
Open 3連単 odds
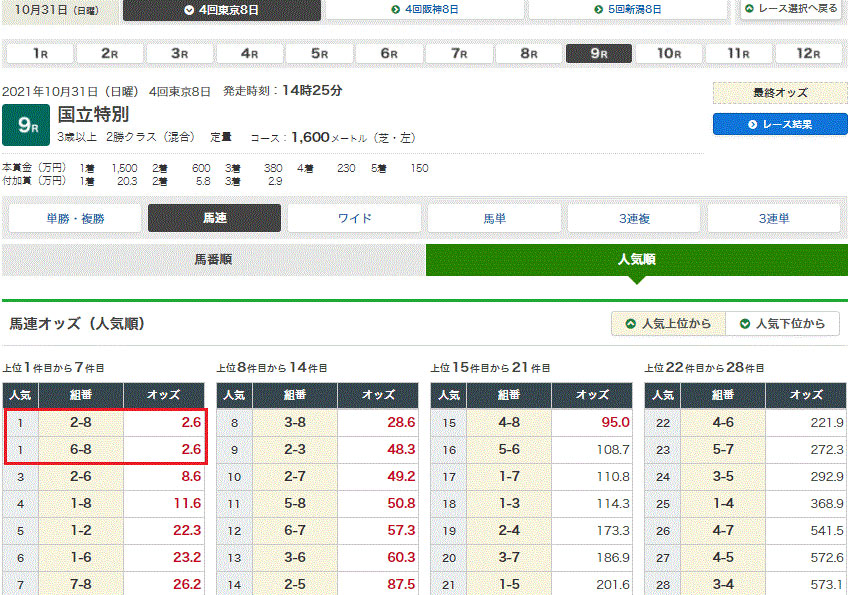(x=774, y=218)
